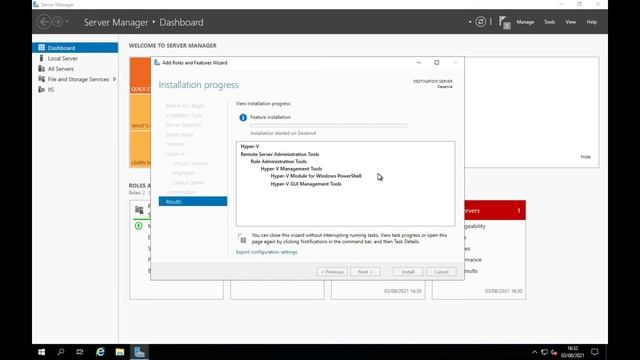Select Hyper-V in the installation list
The image size is (640, 360).
tap(250, 146)
